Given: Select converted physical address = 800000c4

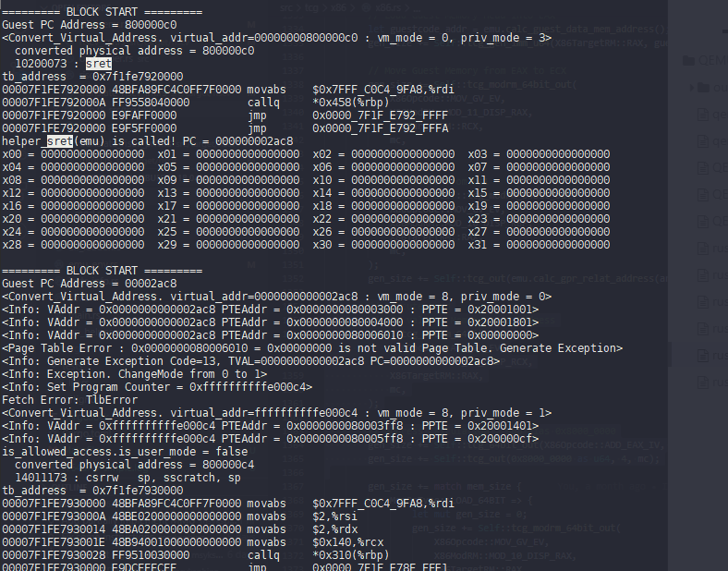Looking at the screenshot, I should pos(135,464).
